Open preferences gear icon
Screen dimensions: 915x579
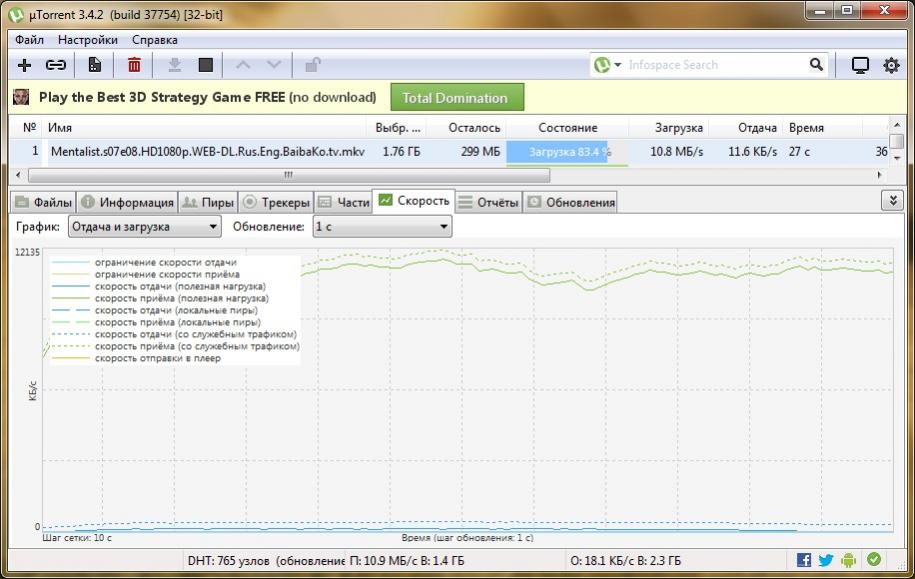[891, 65]
